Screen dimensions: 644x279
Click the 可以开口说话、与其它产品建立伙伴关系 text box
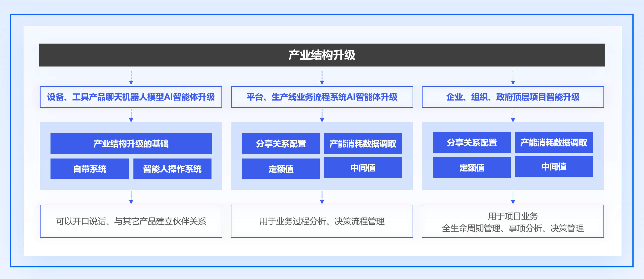tap(131, 221)
